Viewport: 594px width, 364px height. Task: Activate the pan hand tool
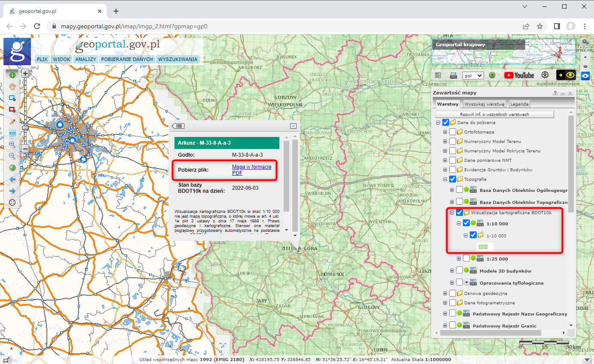(x=12, y=86)
